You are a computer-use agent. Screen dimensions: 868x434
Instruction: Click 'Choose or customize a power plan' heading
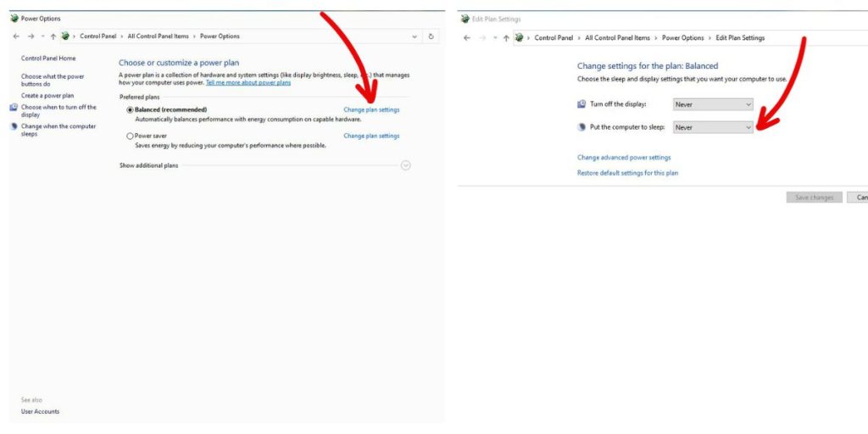click(180, 63)
